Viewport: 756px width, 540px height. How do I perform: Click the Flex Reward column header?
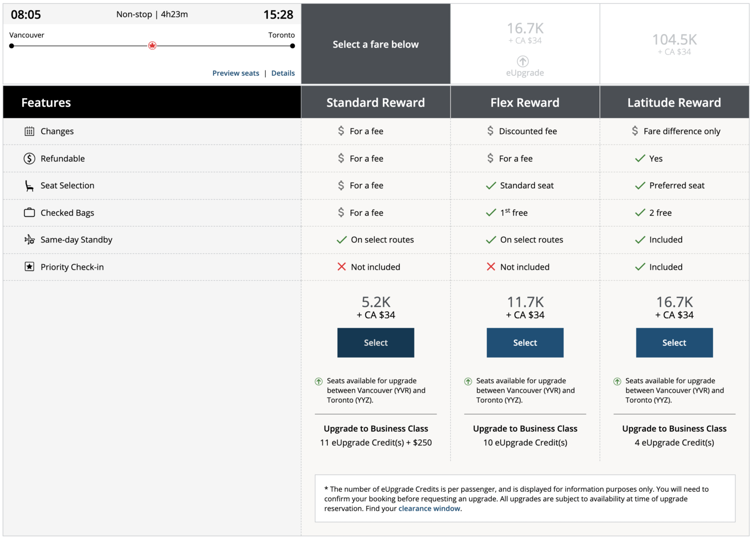(525, 102)
